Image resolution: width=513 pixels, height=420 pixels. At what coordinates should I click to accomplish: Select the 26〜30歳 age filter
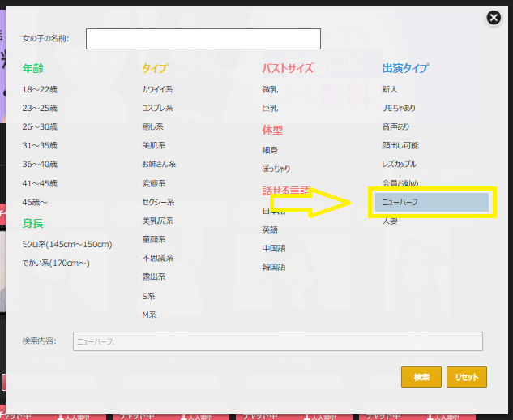(40, 126)
